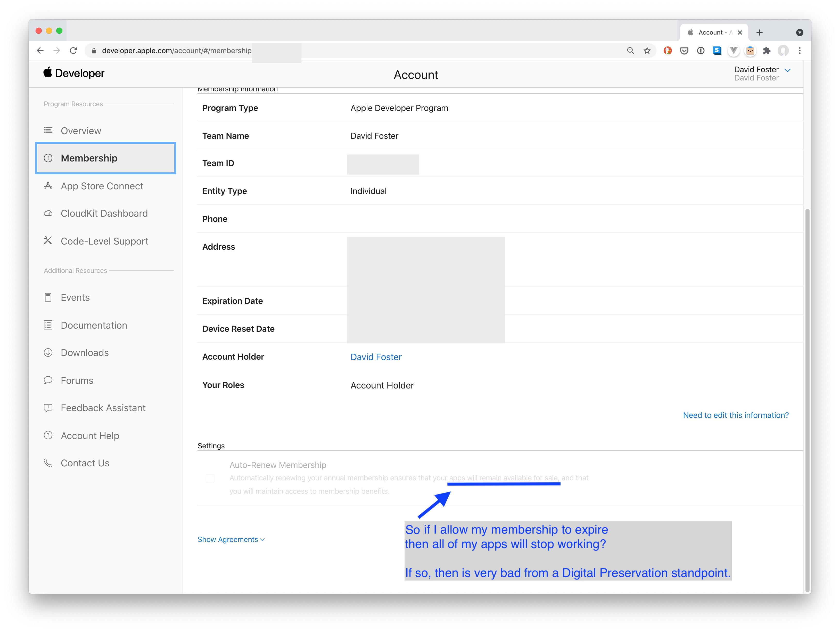
Task: Click the DuckDuckGo extension icon
Action: point(668,51)
